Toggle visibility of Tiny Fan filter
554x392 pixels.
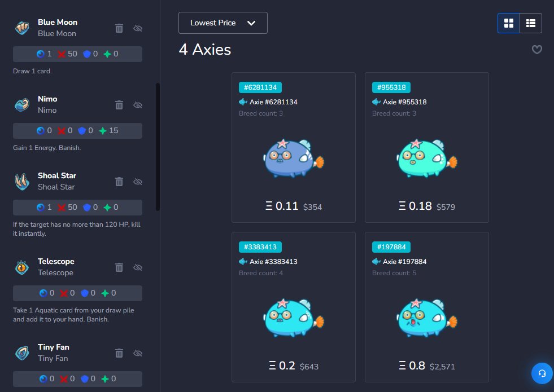coord(138,353)
